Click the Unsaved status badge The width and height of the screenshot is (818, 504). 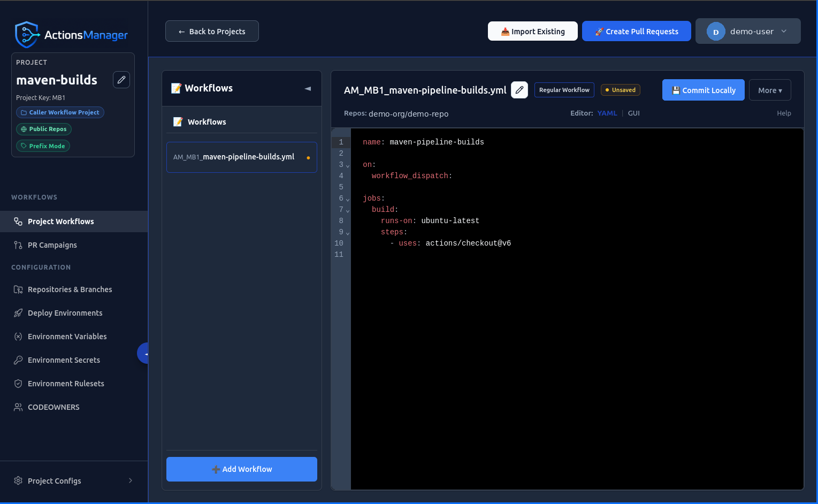click(621, 90)
